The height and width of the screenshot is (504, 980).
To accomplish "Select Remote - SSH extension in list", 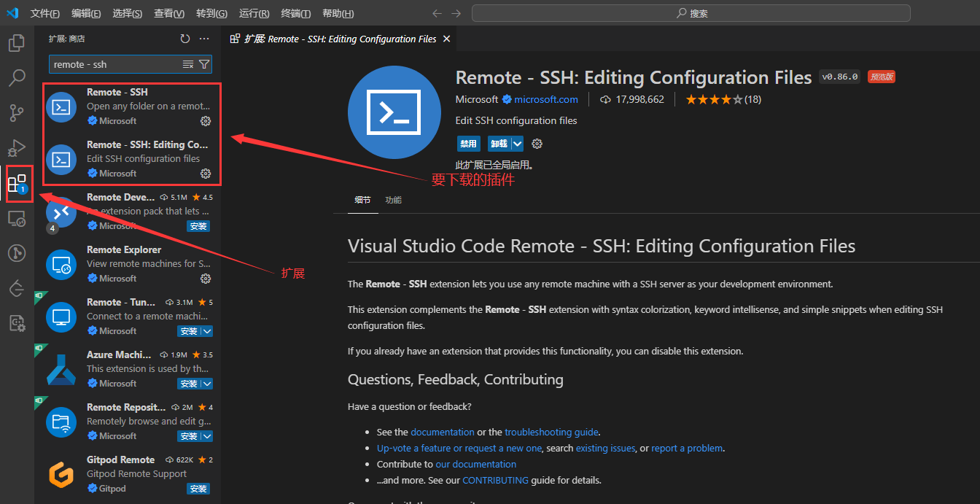I will coord(128,106).
